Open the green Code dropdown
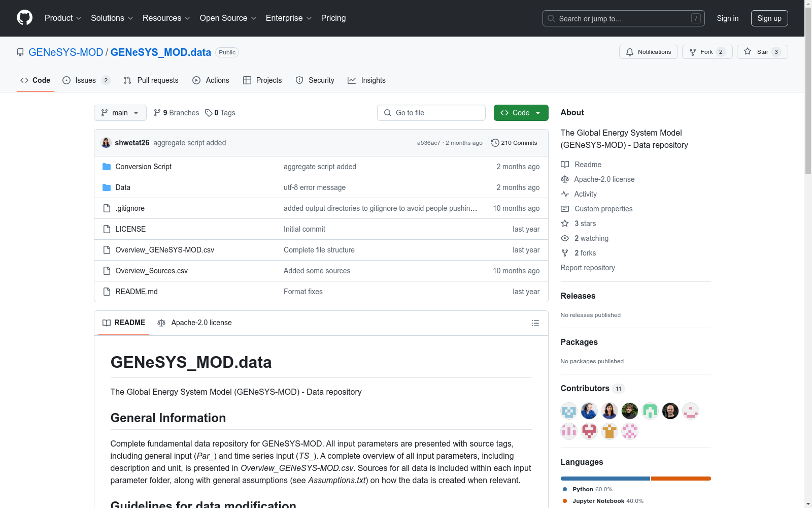 tap(521, 113)
